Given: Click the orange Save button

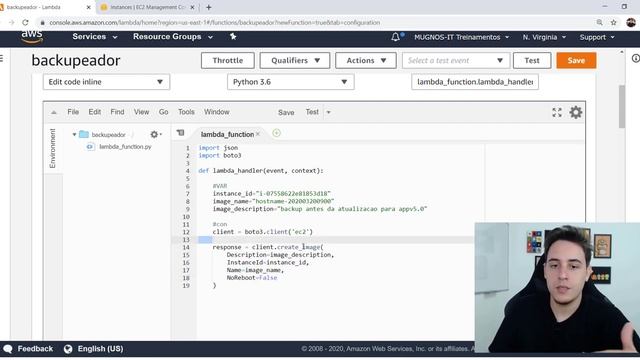Looking at the screenshot, I should click(x=576, y=60).
